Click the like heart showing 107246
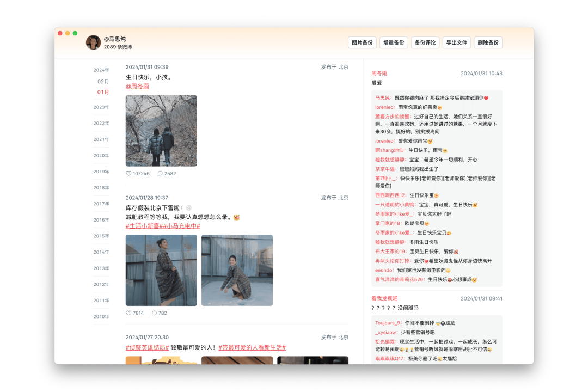This screenshot has width=588, height=392. 128,173
